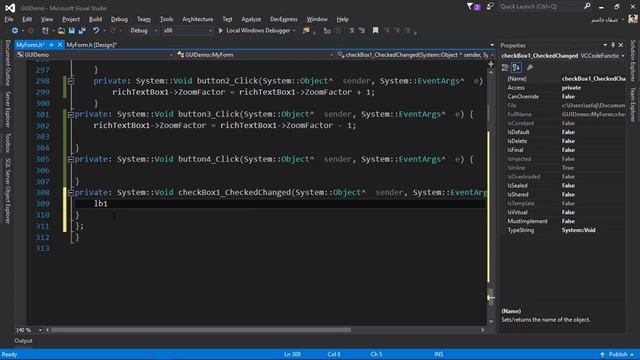Open the Build menu
640x360 pixels.
pyautogui.click(x=96, y=19)
